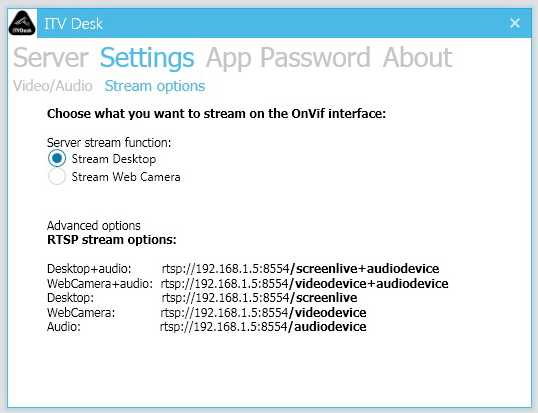Click the ITV Desk app logo icon
Image resolution: width=538 pixels, height=413 pixels.
click(22, 23)
